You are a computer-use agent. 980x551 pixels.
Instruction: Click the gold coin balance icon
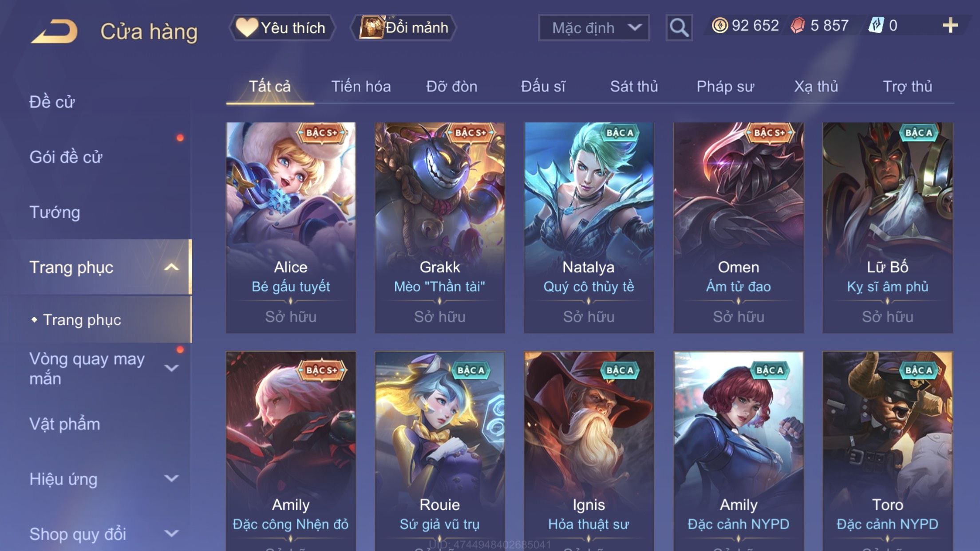click(719, 25)
